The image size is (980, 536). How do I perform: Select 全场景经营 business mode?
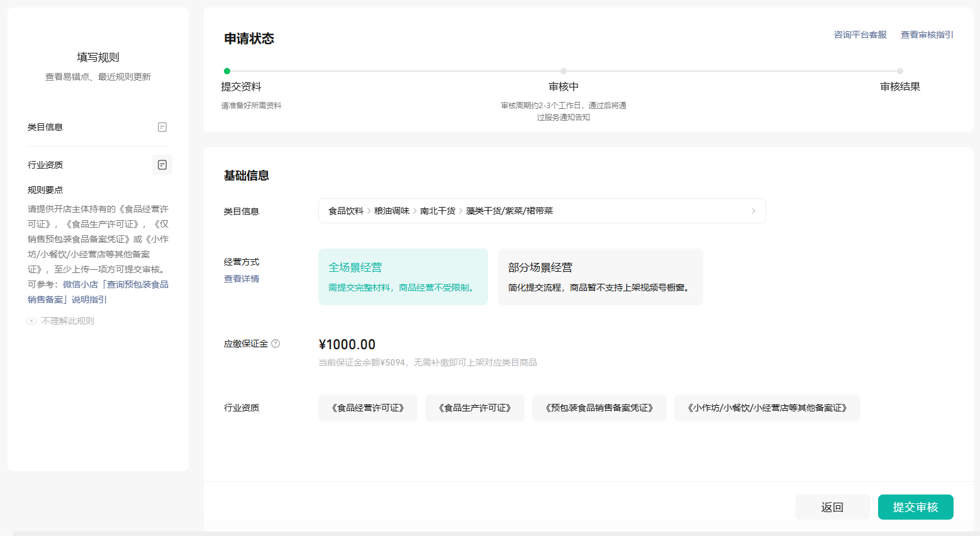click(403, 277)
